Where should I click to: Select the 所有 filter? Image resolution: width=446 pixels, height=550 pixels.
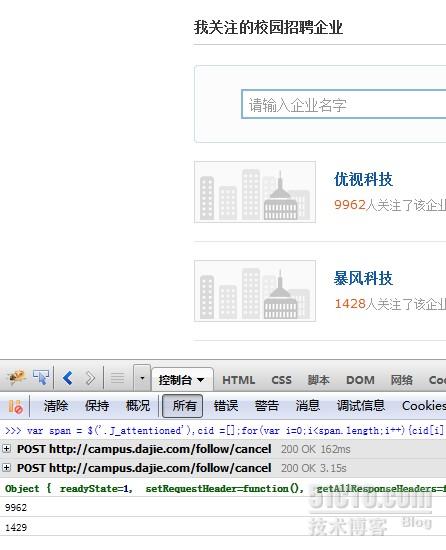pos(183,406)
